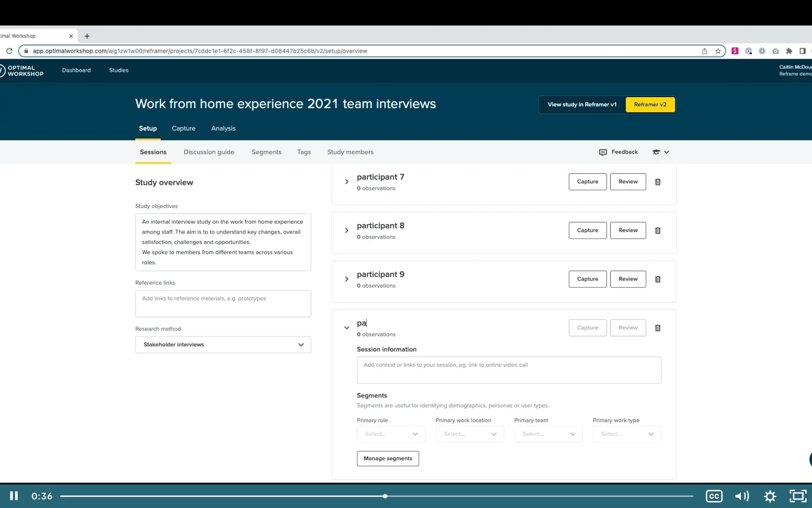Switch to View study in Reframer v1
The image size is (812, 508).
tap(582, 105)
